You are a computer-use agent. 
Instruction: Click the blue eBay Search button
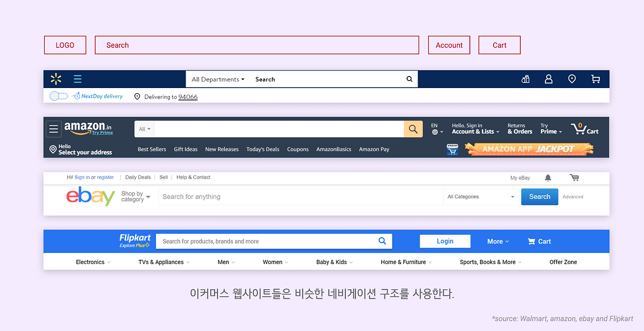(x=540, y=197)
